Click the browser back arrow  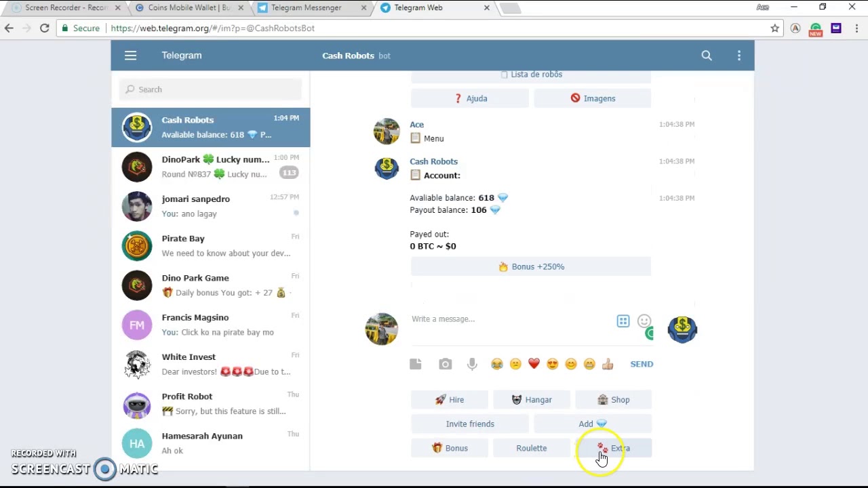point(9,28)
